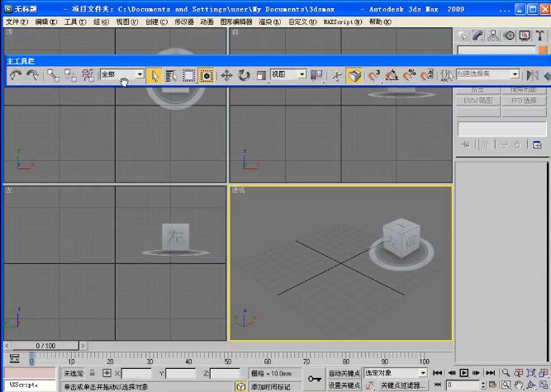Screen dimensions: 551x392
Task: Click Go to End playback button
Action: pos(491,373)
